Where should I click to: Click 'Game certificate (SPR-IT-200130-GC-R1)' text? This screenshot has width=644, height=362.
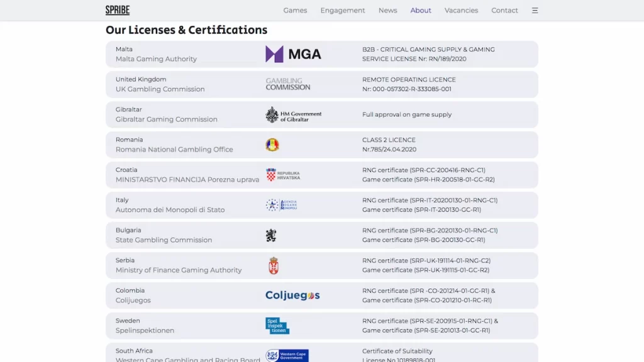(x=421, y=210)
